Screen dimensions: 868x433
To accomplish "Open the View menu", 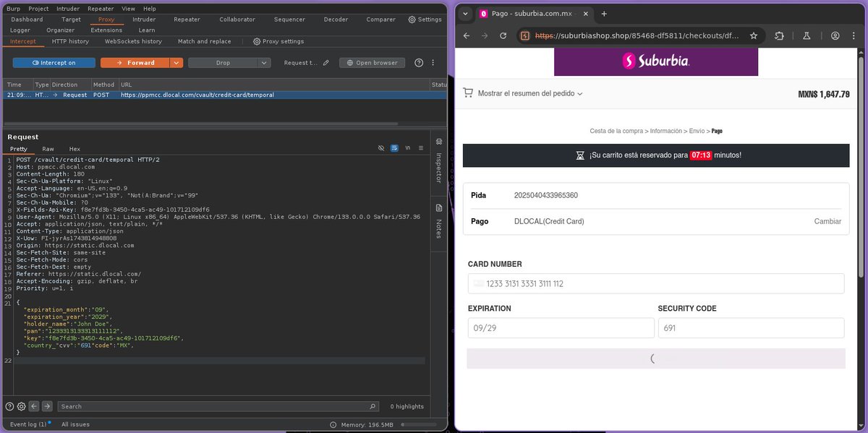I will pos(128,9).
